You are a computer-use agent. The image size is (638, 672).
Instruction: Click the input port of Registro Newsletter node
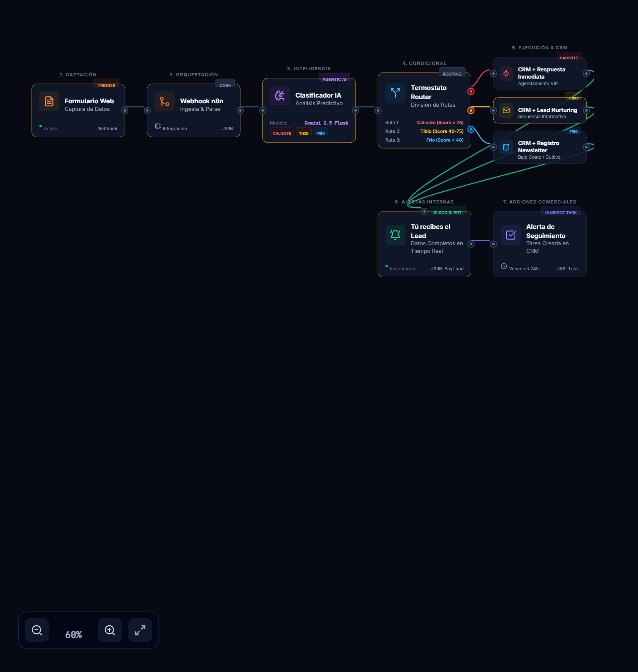[x=493, y=147]
